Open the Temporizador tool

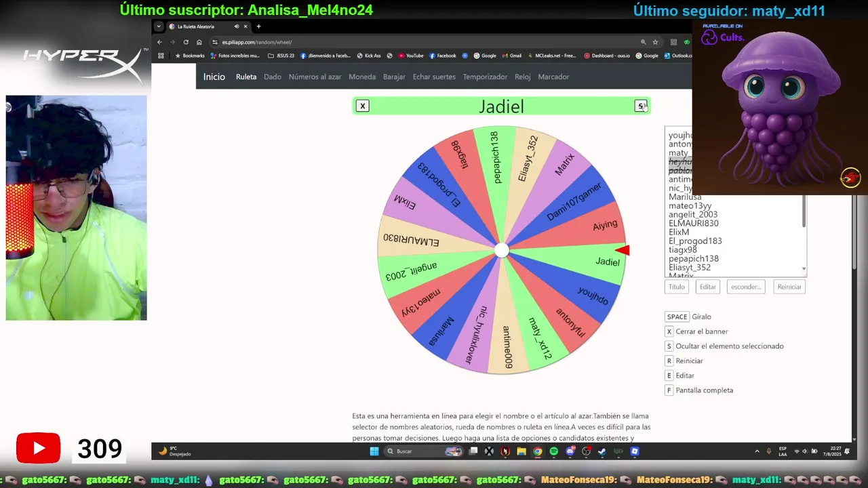(x=485, y=77)
